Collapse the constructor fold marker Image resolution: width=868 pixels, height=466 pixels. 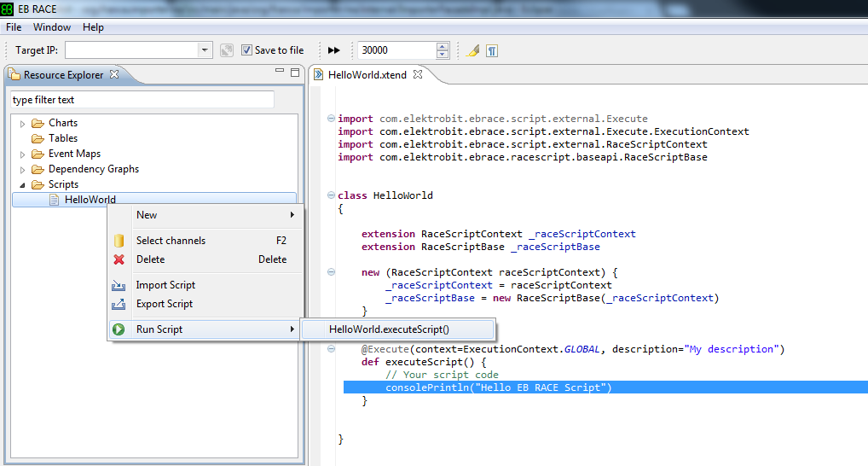tap(331, 272)
